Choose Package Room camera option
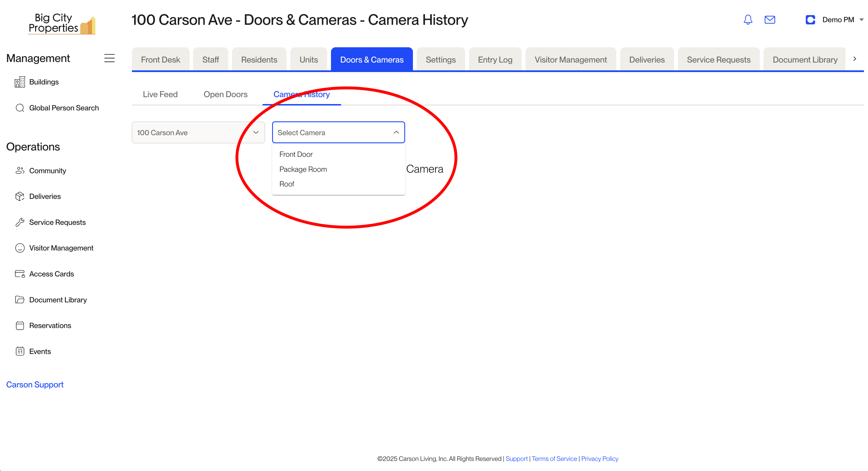This screenshot has width=868, height=471. point(303,169)
